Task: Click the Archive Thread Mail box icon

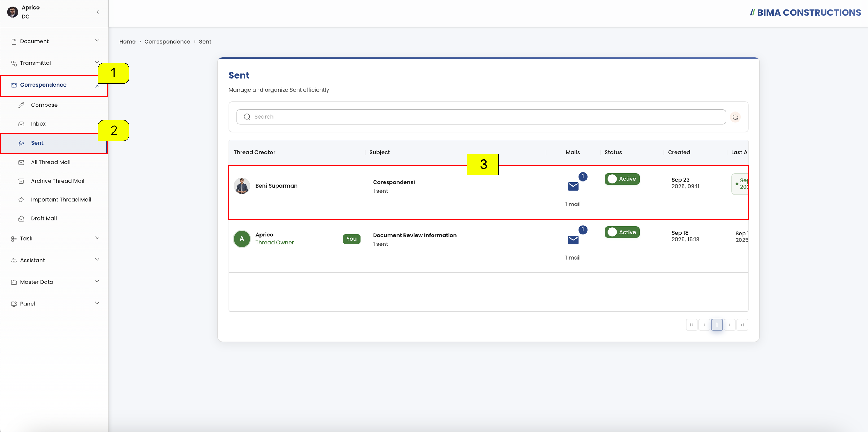Action: pos(21,181)
